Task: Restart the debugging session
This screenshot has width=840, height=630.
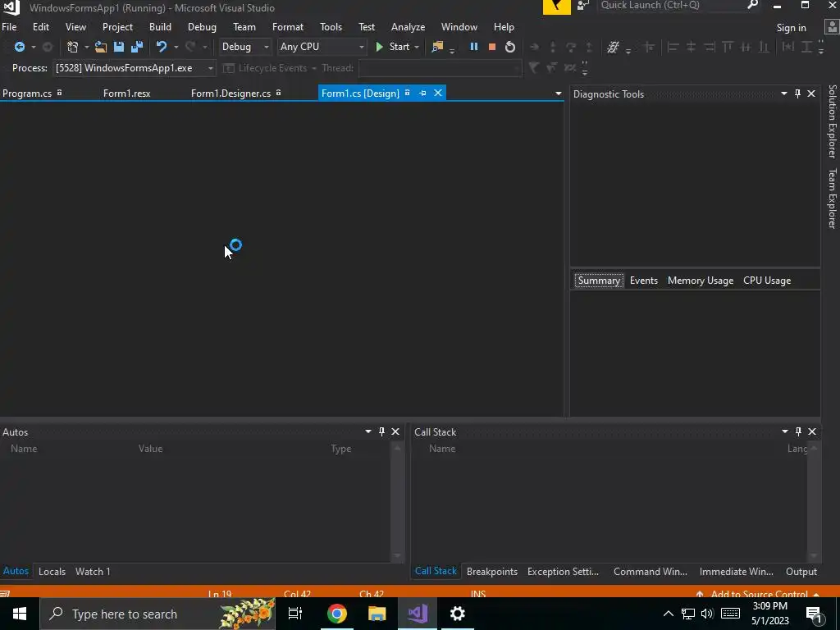Action: click(x=510, y=47)
